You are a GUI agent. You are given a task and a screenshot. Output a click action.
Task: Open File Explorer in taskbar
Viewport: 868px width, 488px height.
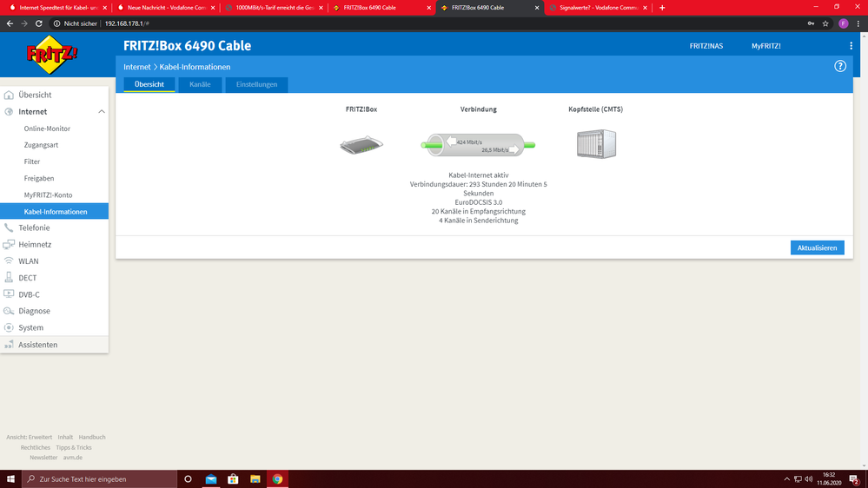[255, 479]
